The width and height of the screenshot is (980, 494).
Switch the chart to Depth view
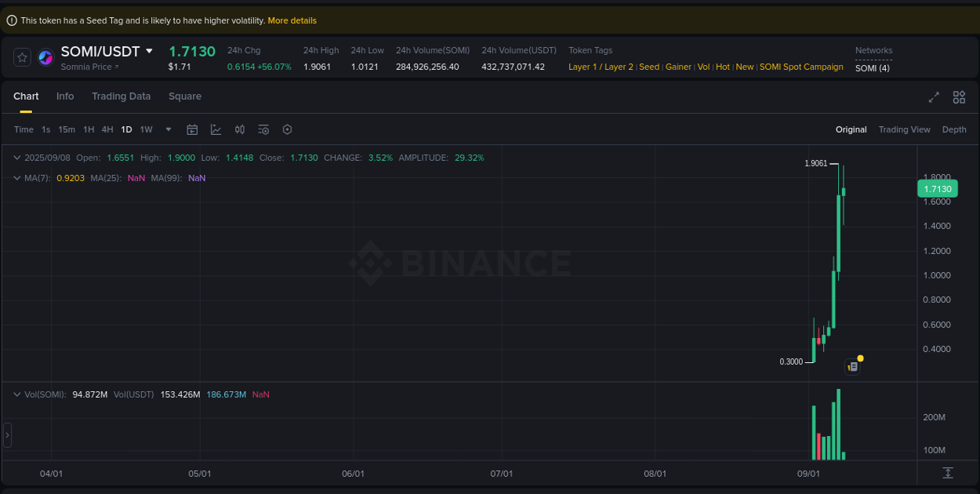(x=954, y=129)
